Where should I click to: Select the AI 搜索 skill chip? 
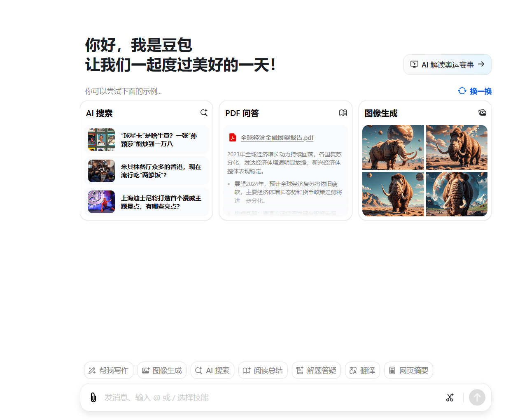[212, 370]
